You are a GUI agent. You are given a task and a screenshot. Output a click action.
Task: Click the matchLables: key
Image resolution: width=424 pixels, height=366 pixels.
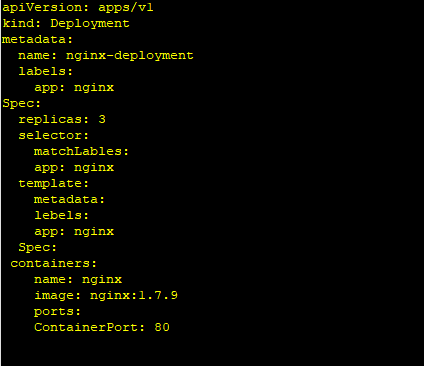pos(81,151)
